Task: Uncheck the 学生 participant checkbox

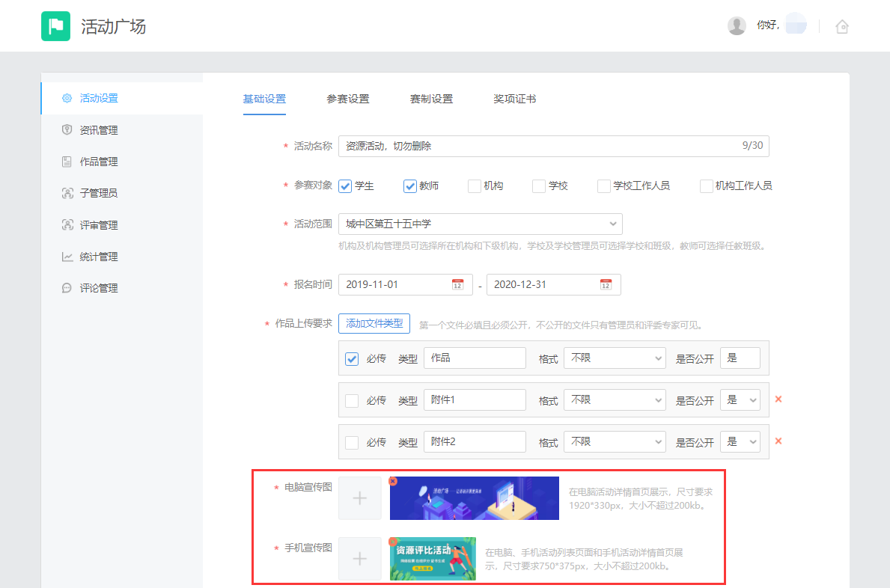Action: tap(345, 186)
